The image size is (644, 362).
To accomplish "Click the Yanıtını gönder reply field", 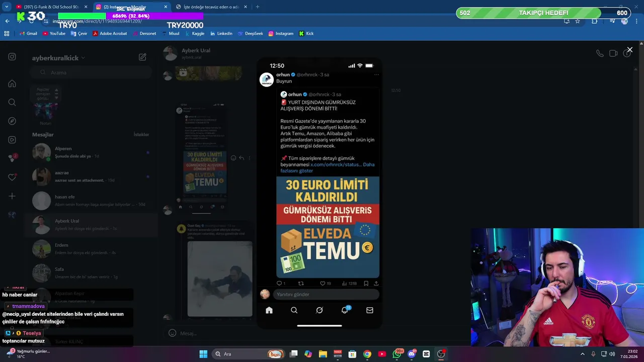I will [326, 294].
